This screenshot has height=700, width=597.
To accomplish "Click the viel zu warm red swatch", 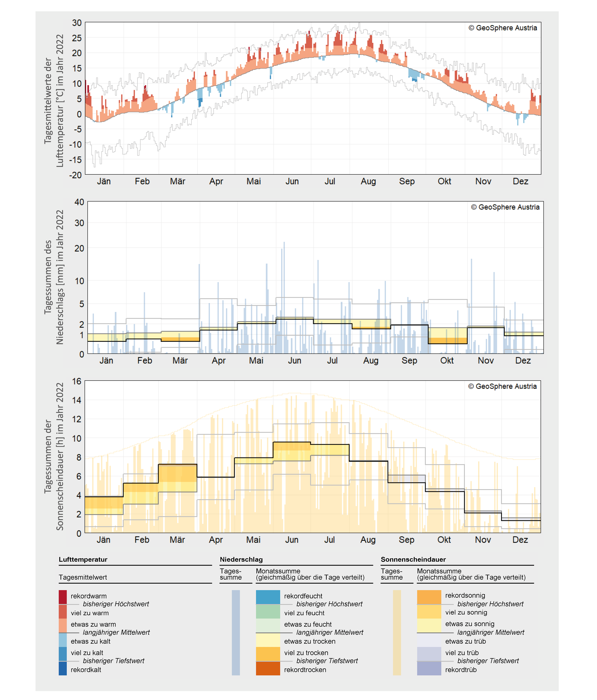I will (63, 612).
